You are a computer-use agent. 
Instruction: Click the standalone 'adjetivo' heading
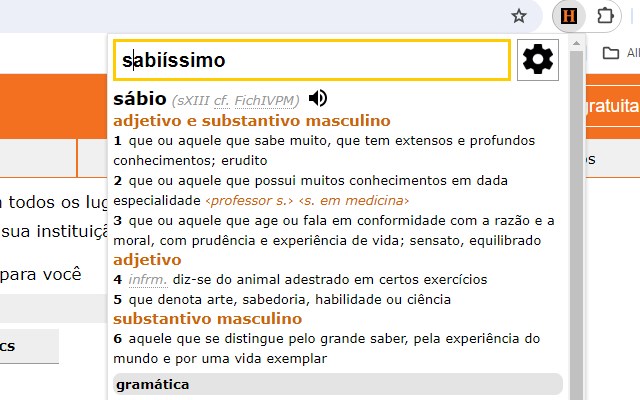[x=147, y=259]
